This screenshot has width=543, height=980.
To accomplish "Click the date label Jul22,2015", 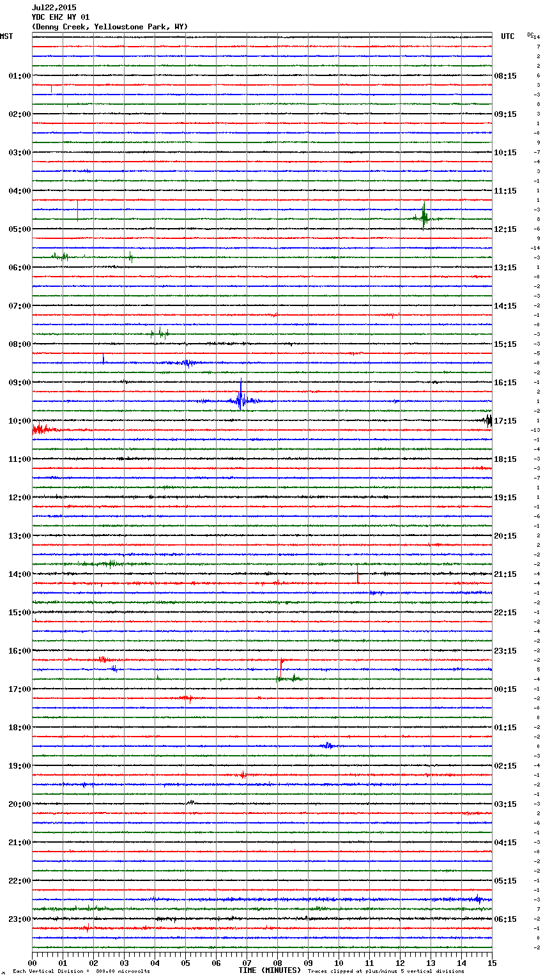I will [x=54, y=8].
